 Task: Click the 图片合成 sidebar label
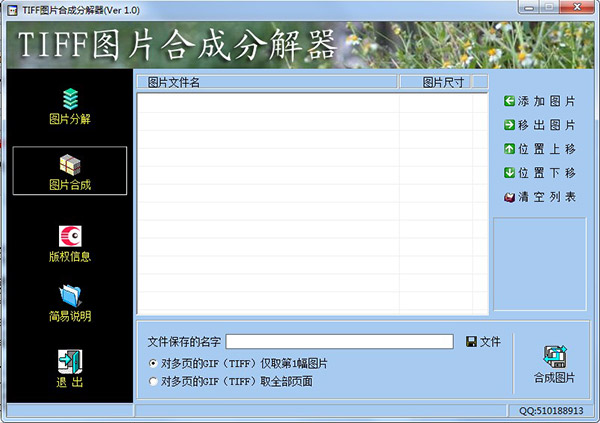click(70, 185)
